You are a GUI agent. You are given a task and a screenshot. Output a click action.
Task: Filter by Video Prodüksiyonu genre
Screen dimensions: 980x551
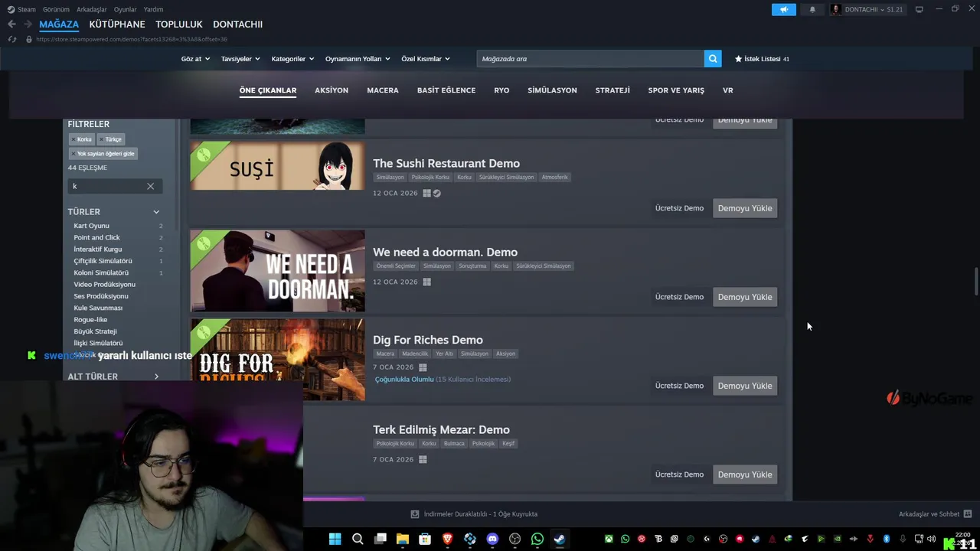pyautogui.click(x=104, y=285)
